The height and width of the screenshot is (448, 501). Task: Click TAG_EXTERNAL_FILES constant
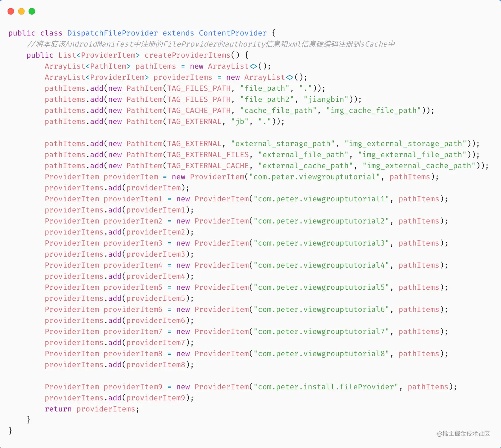tap(208, 155)
